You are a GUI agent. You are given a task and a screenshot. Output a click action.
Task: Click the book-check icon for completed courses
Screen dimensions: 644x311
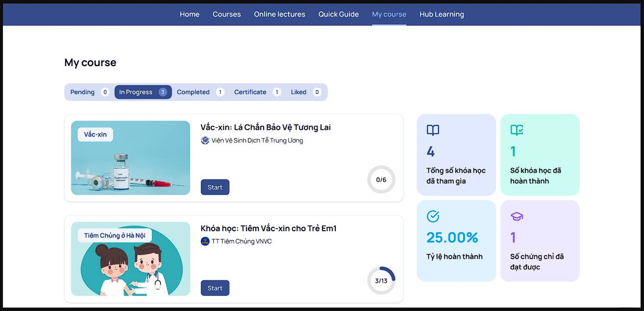(517, 130)
